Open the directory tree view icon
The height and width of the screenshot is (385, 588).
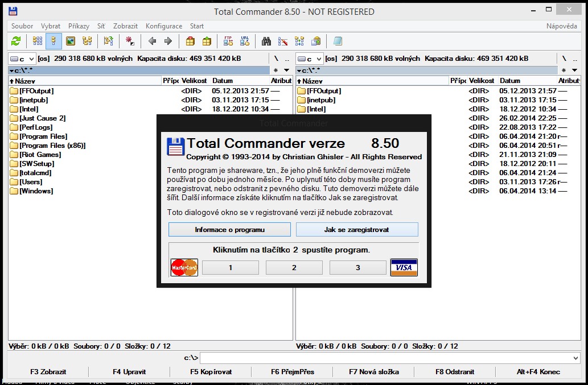[x=87, y=41]
